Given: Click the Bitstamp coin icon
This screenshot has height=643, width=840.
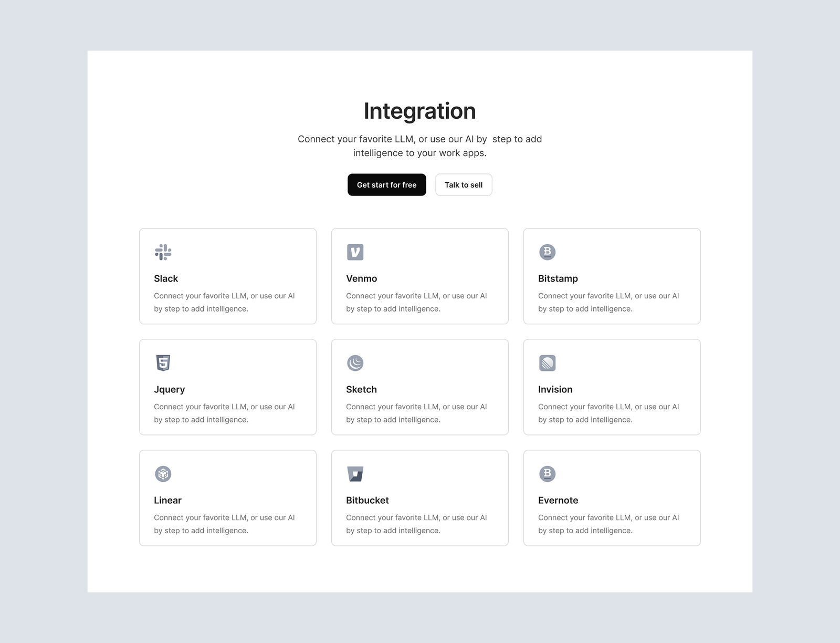Looking at the screenshot, I should 548,252.
